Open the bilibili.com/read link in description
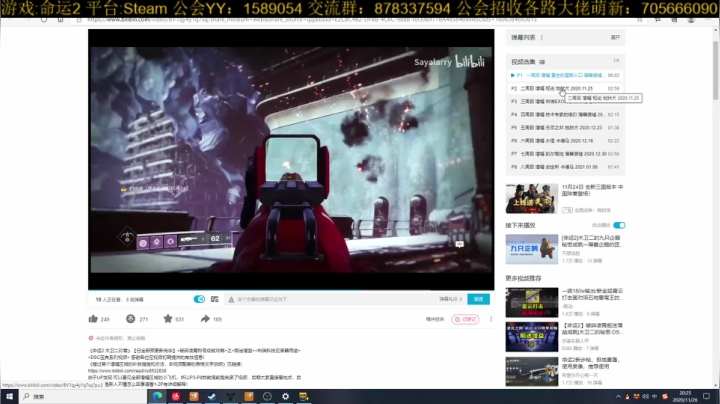The width and height of the screenshot is (720, 404). tap(127, 370)
